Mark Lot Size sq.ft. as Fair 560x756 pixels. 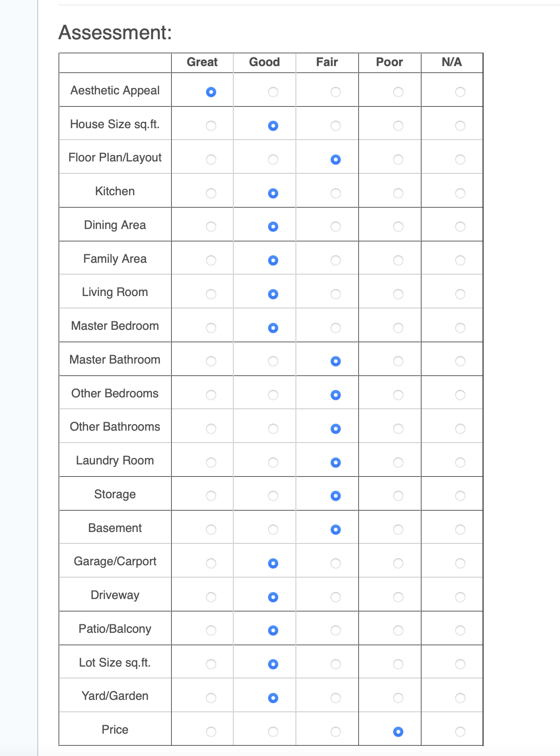pyautogui.click(x=336, y=664)
